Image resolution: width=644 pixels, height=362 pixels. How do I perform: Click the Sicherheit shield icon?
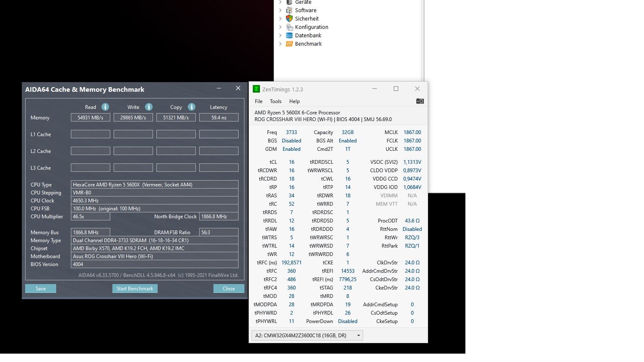(289, 18)
